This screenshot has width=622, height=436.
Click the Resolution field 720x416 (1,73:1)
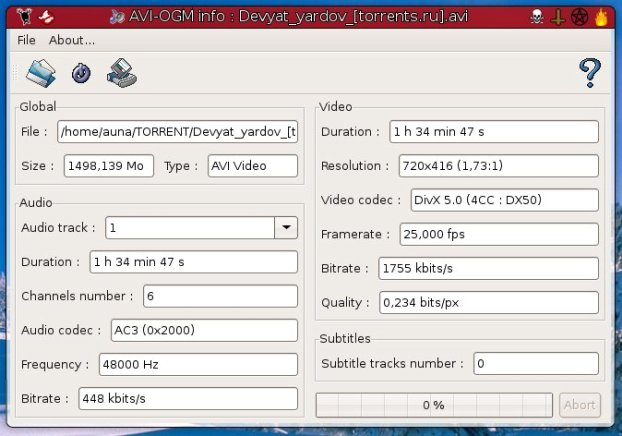(x=499, y=166)
